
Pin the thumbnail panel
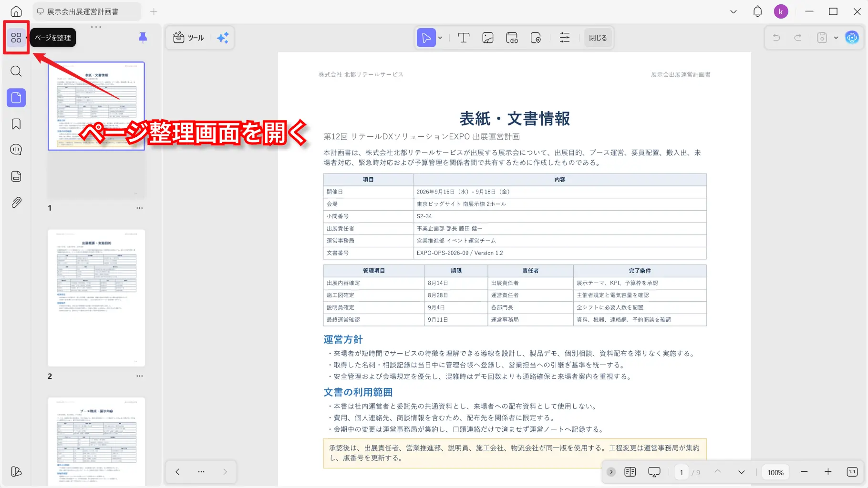[143, 38]
